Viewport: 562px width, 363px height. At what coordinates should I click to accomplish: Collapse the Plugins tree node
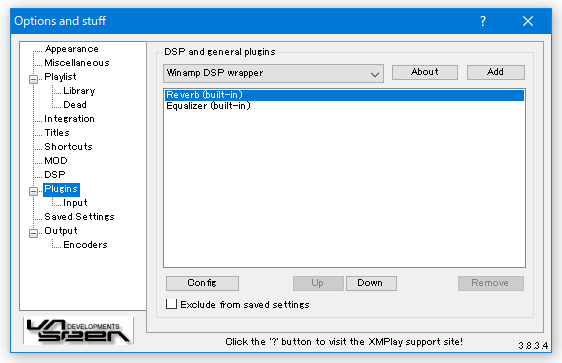33,191
